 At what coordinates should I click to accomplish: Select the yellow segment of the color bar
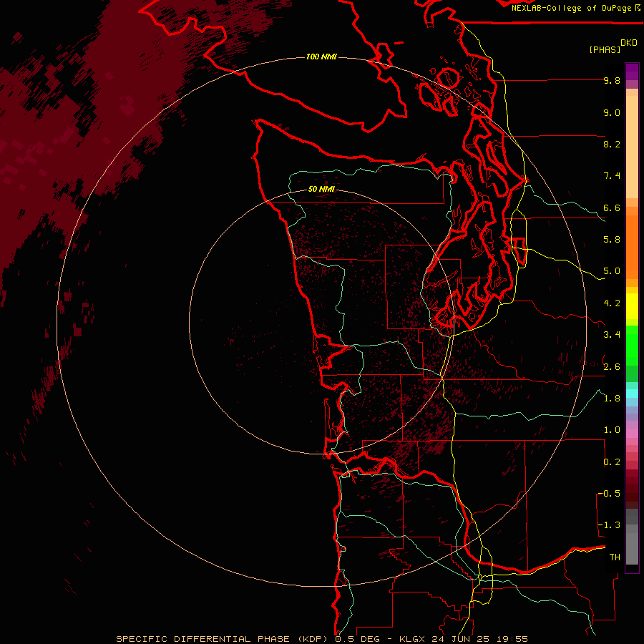(632, 306)
